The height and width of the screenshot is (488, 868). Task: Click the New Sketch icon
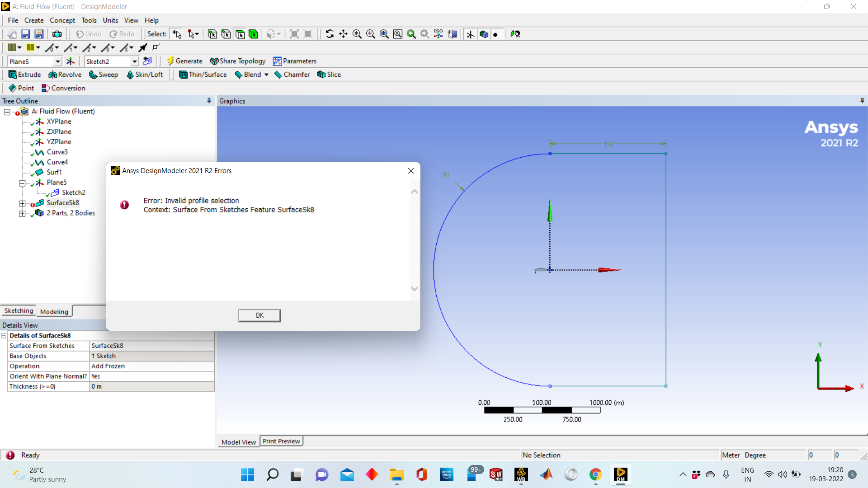147,61
